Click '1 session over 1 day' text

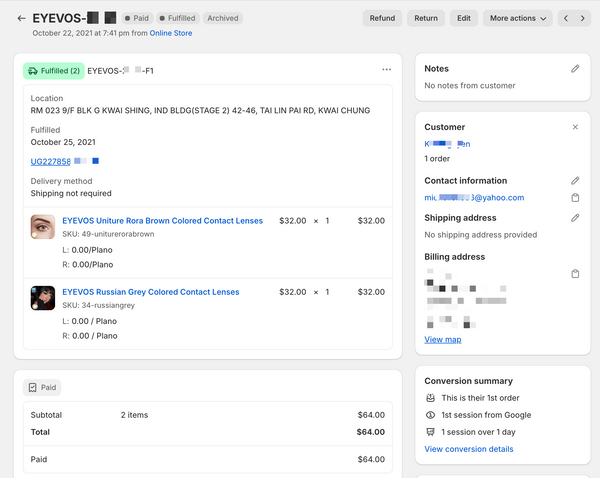pyautogui.click(x=478, y=432)
